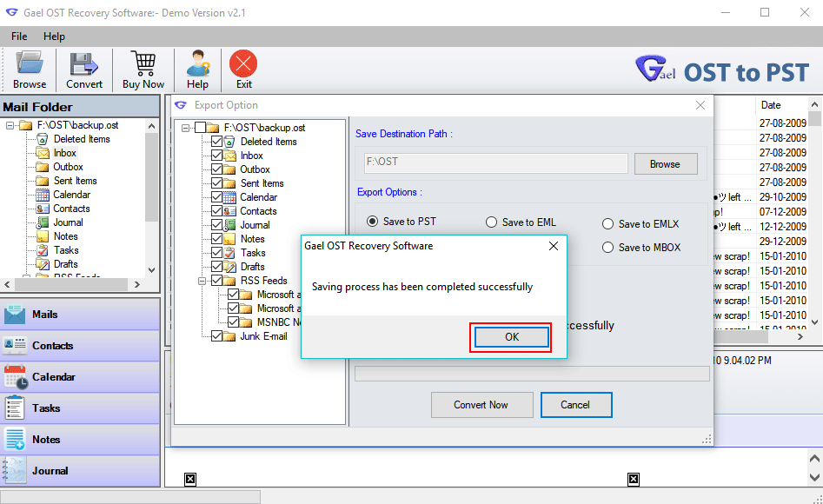Uncheck Junk E-mail in Export Option tree

[216, 336]
